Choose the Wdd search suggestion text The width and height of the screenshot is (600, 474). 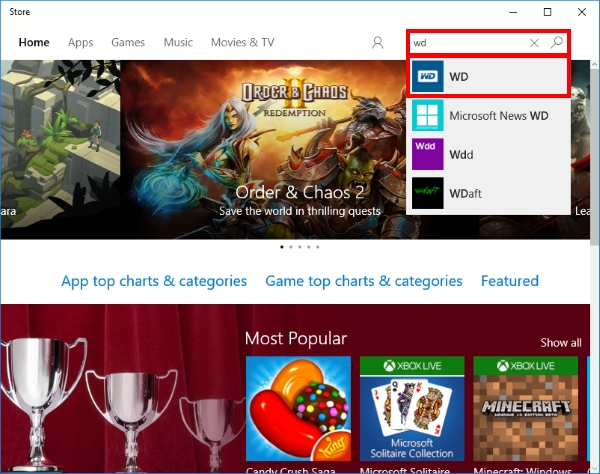[x=461, y=155]
